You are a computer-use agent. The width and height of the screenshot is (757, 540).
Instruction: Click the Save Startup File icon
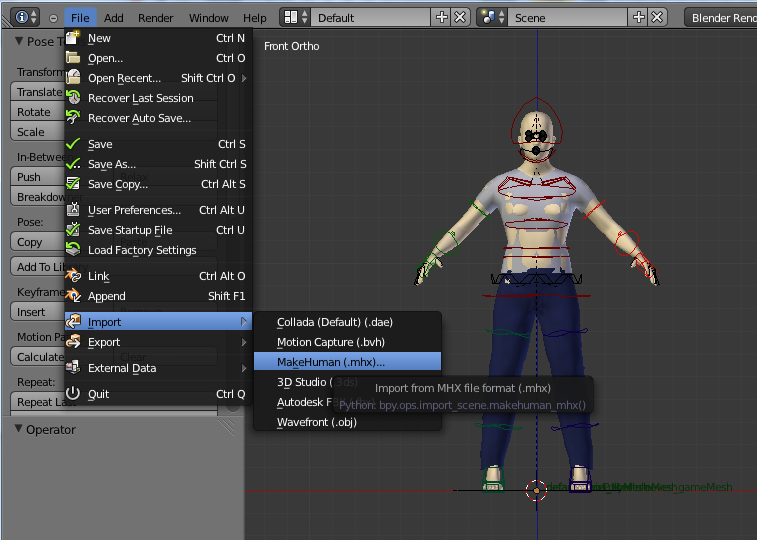(73, 230)
